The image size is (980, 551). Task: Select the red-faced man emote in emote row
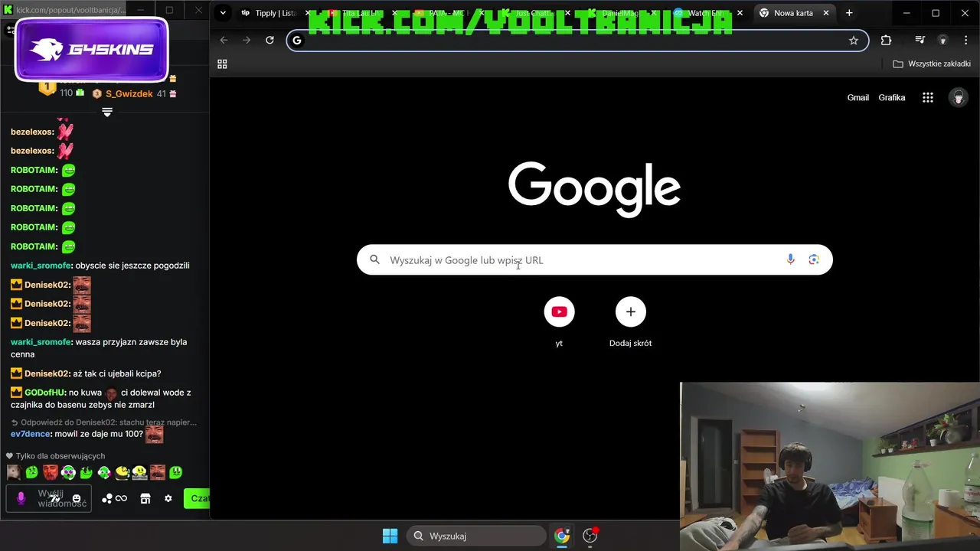[x=50, y=472]
